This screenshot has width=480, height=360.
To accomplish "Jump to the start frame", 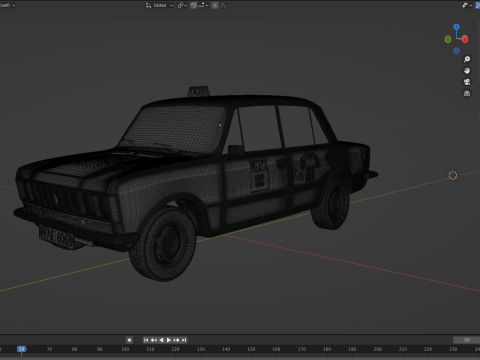I will [x=146, y=340].
